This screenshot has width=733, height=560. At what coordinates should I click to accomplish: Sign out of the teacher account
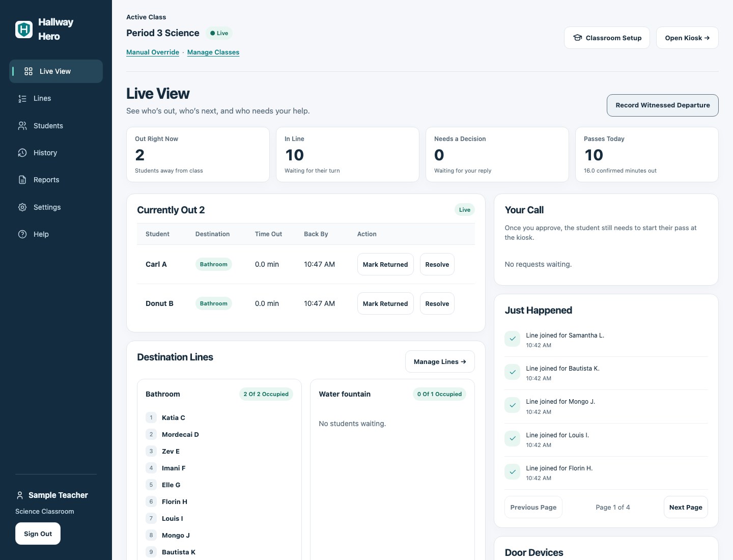coord(38,534)
